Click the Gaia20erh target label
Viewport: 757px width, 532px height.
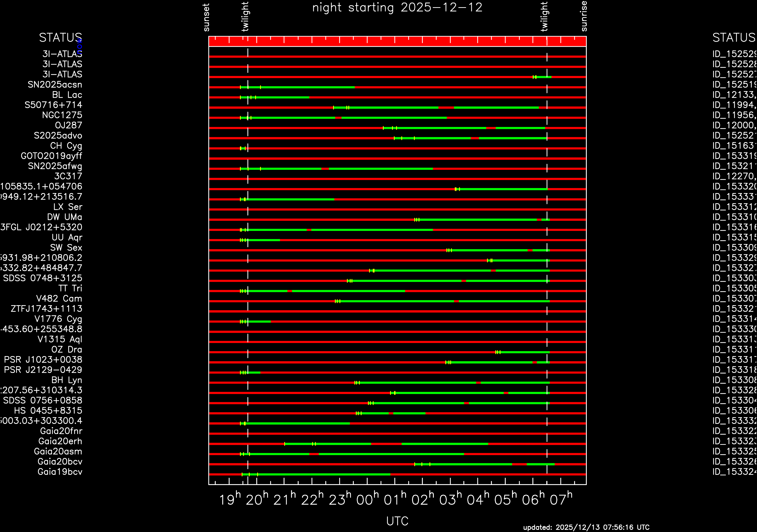[60, 441]
